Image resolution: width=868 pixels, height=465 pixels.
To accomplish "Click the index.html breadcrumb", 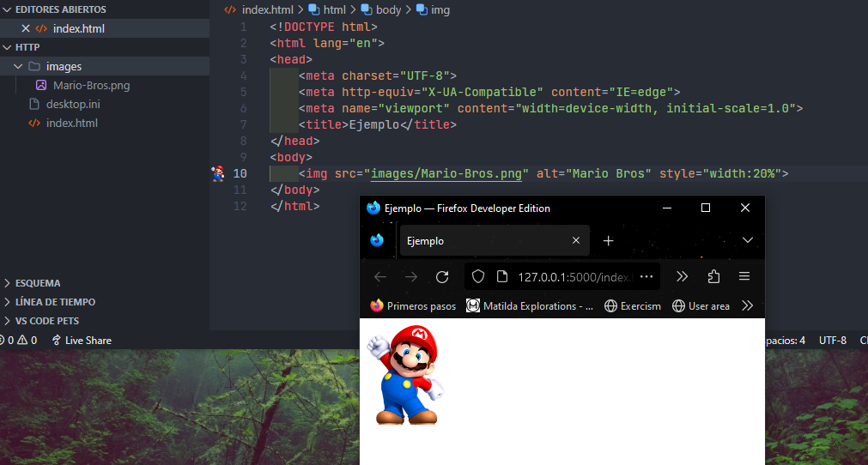I will [x=267, y=10].
